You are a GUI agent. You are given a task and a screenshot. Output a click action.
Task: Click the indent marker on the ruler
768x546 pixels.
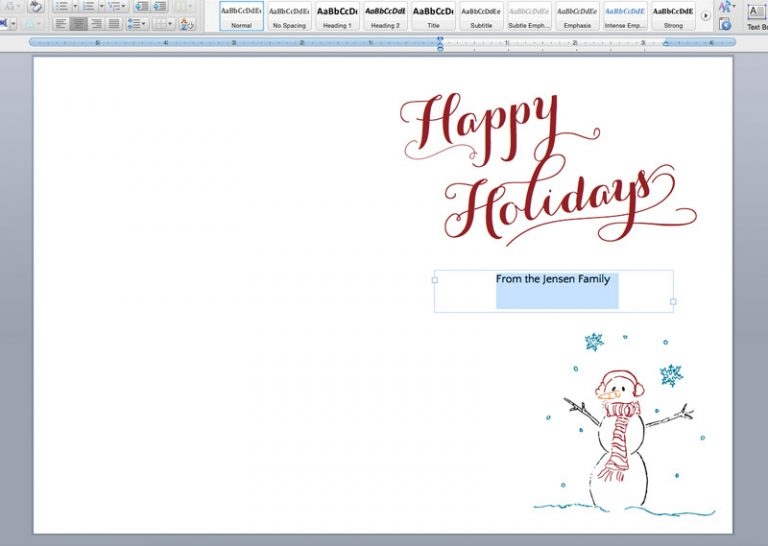(x=440, y=43)
